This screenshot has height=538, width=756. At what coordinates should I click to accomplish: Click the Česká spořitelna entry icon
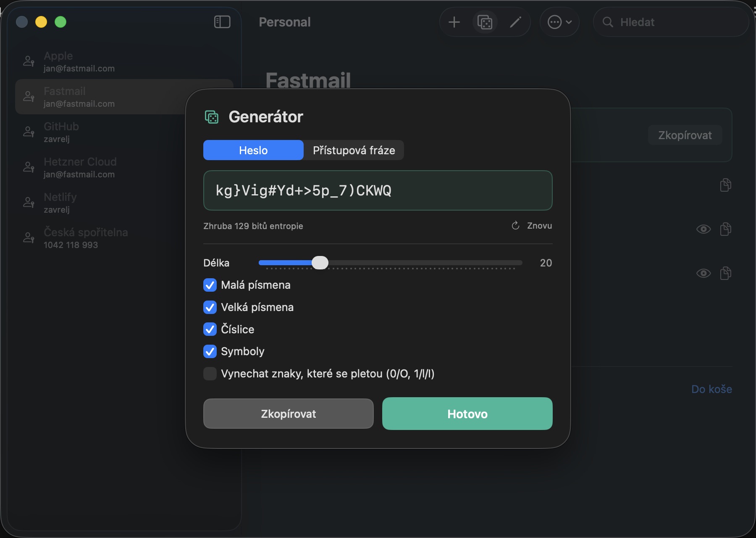pyautogui.click(x=29, y=238)
